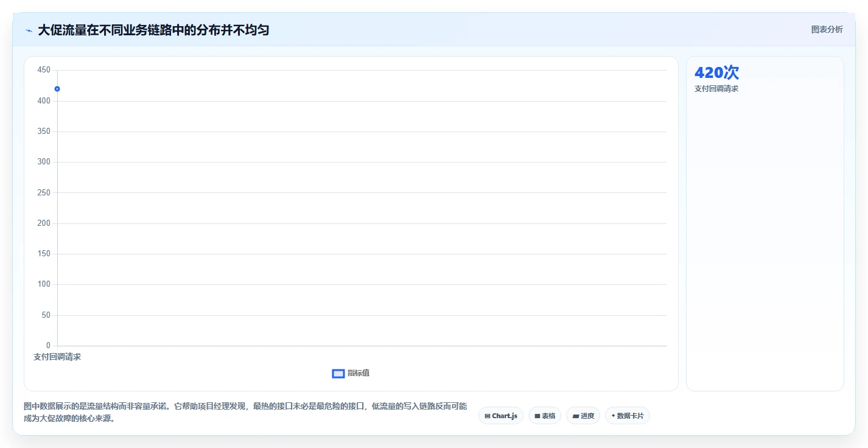Click the icon inside 数据卡片 tag
The height and width of the screenshot is (448, 868).
(613, 416)
